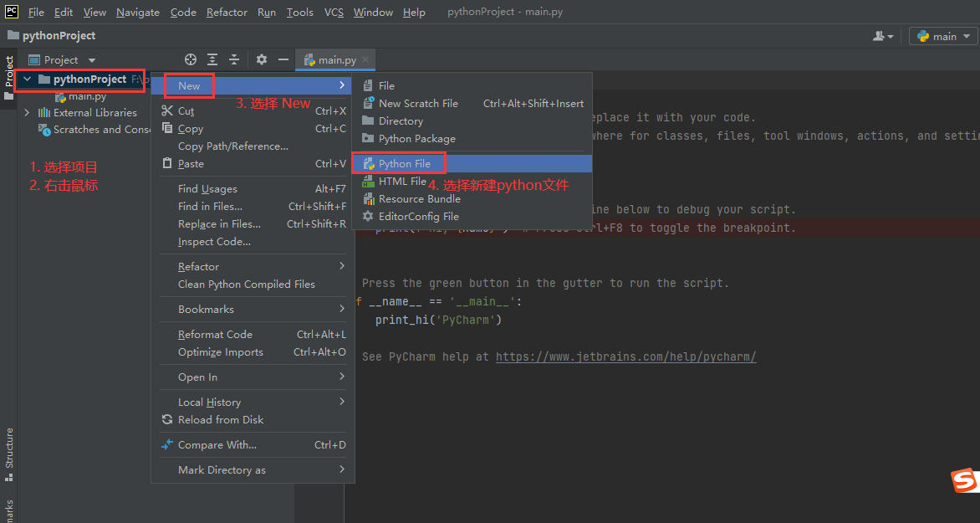This screenshot has width=980, height=523.
Task: Click the Compare With arrows icon
Action: pyautogui.click(x=167, y=445)
